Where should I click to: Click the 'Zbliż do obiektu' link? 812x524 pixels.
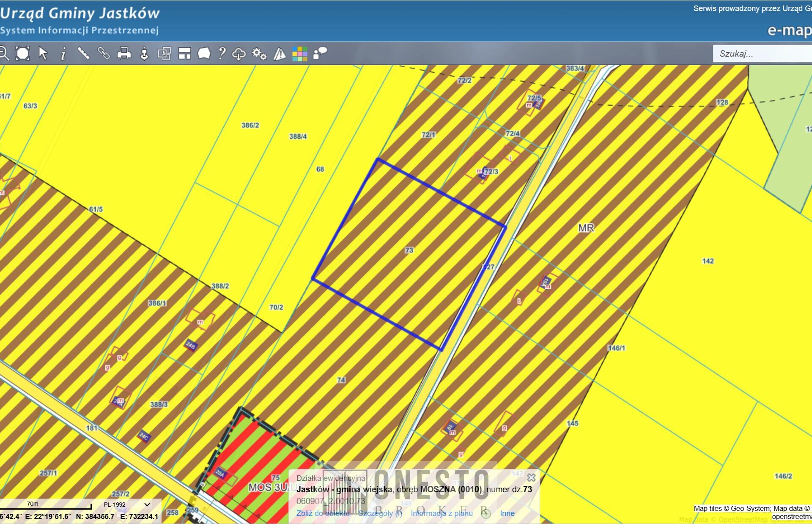pyautogui.click(x=323, y=513)
